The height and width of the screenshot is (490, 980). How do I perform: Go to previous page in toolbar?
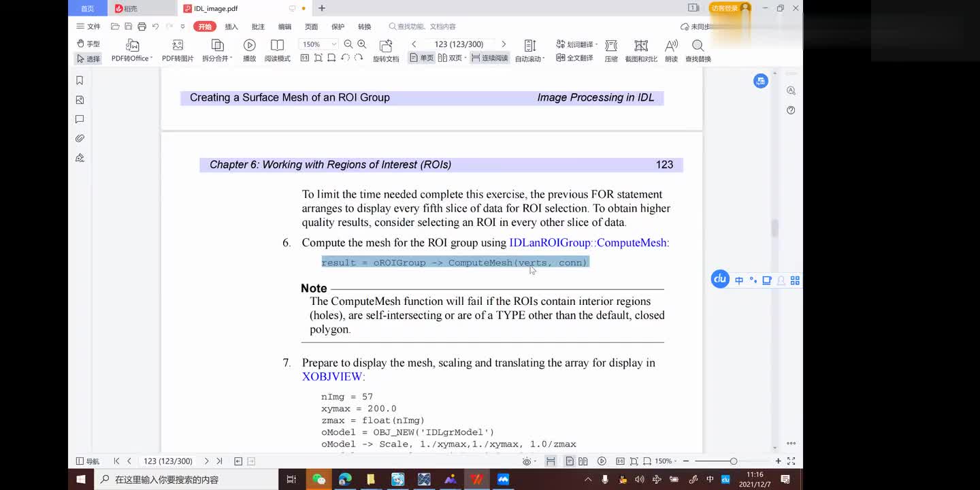point(414,44)
